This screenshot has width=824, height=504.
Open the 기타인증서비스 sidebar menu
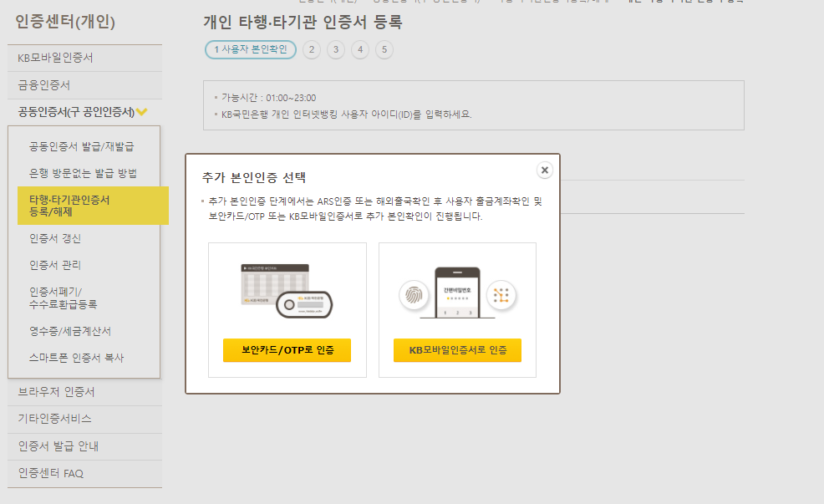tap(84, 419)
